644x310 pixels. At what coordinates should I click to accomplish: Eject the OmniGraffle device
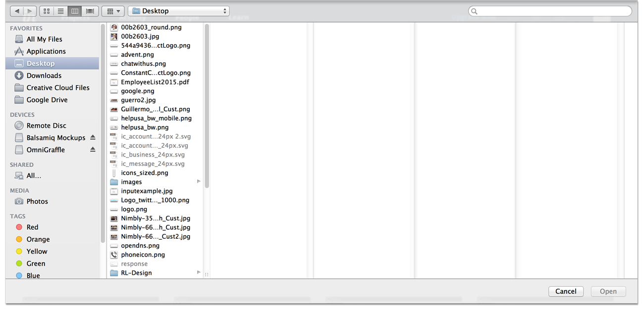[x=93, y=150]
